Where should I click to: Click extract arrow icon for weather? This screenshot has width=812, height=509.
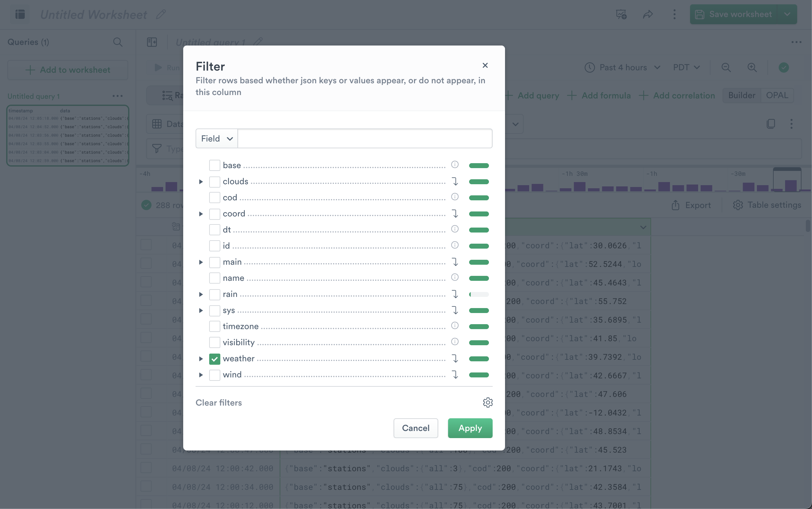pos(455,359)
